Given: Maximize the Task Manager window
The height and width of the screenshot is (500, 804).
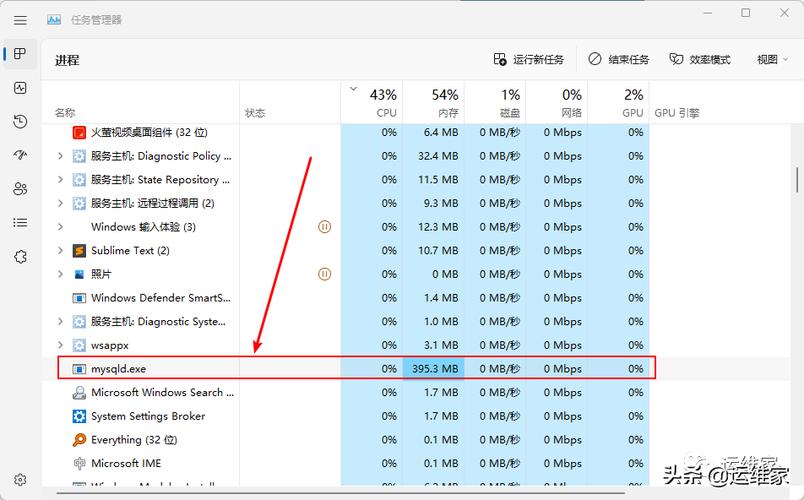Looking at the screenshot, I should [x=746, y=13].
